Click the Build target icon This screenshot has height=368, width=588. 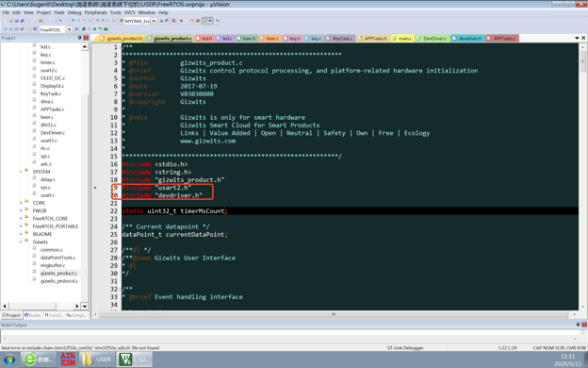(11, 29)
